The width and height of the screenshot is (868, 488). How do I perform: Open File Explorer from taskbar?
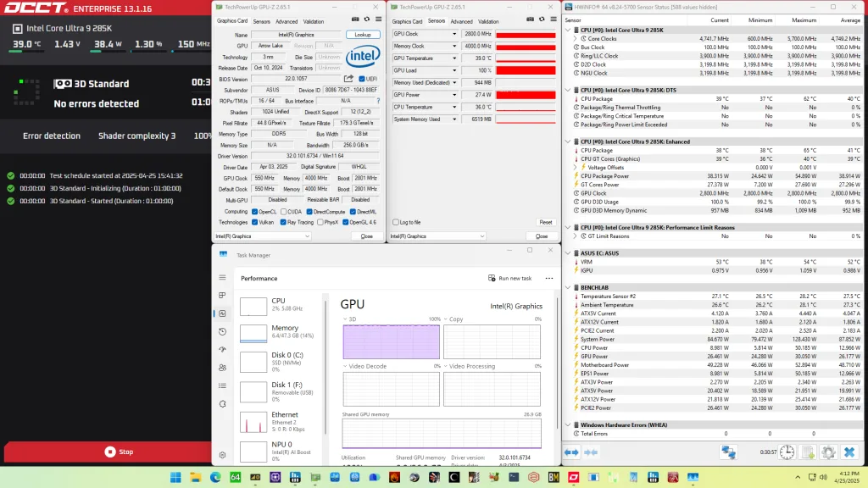[196, 477]
